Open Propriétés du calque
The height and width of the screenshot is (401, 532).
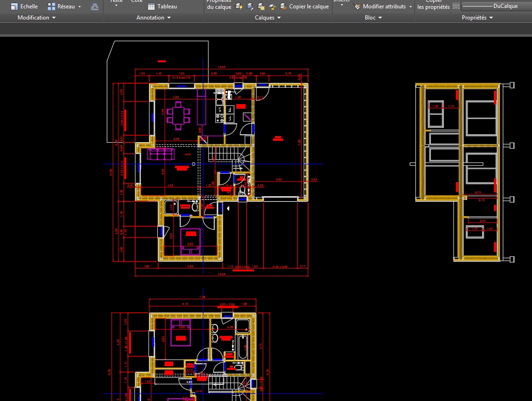tap(219, 4)
